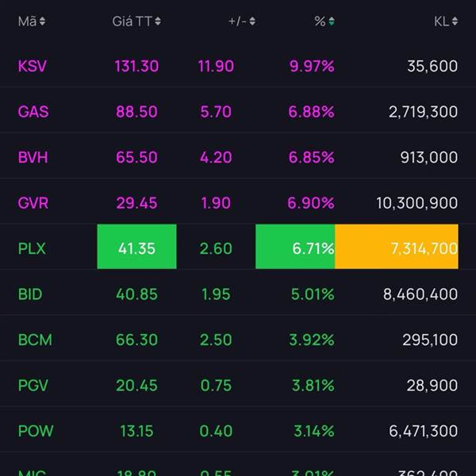Sort by the % column arrows
The image size is (476, 476).
pos(332,21)
